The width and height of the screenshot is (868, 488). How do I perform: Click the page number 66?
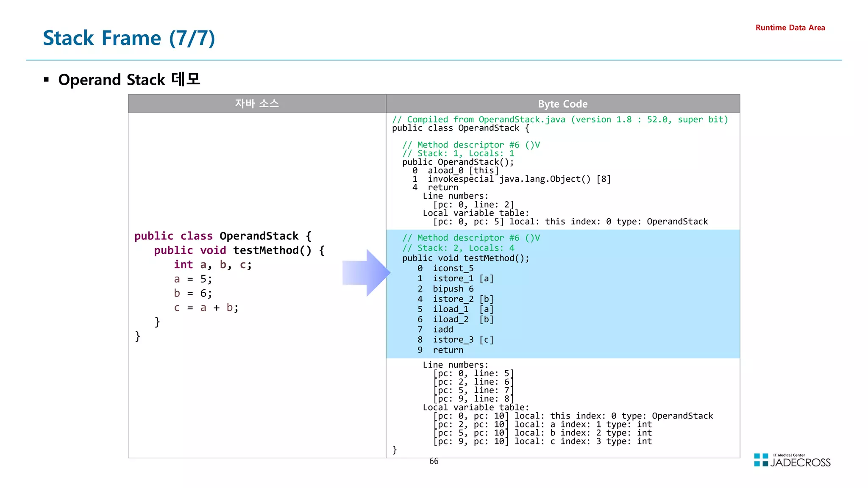click(434, 461)
